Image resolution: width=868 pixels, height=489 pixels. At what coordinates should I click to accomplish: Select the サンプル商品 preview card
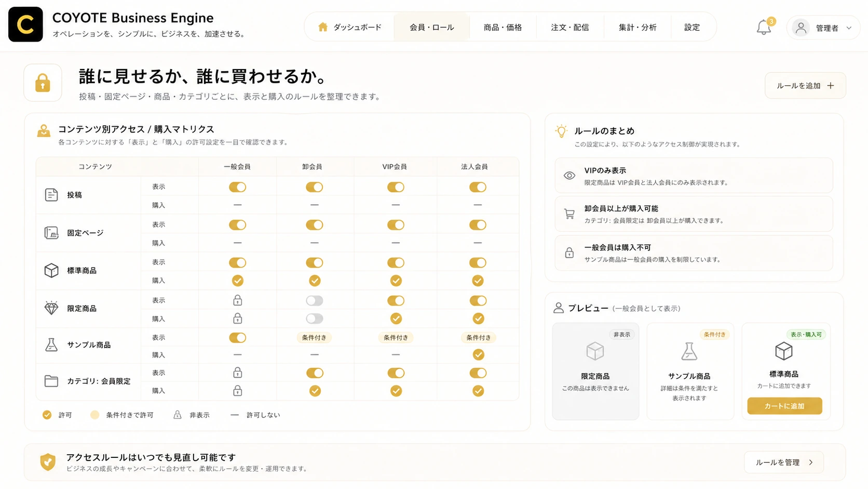[x=690, y=371]
